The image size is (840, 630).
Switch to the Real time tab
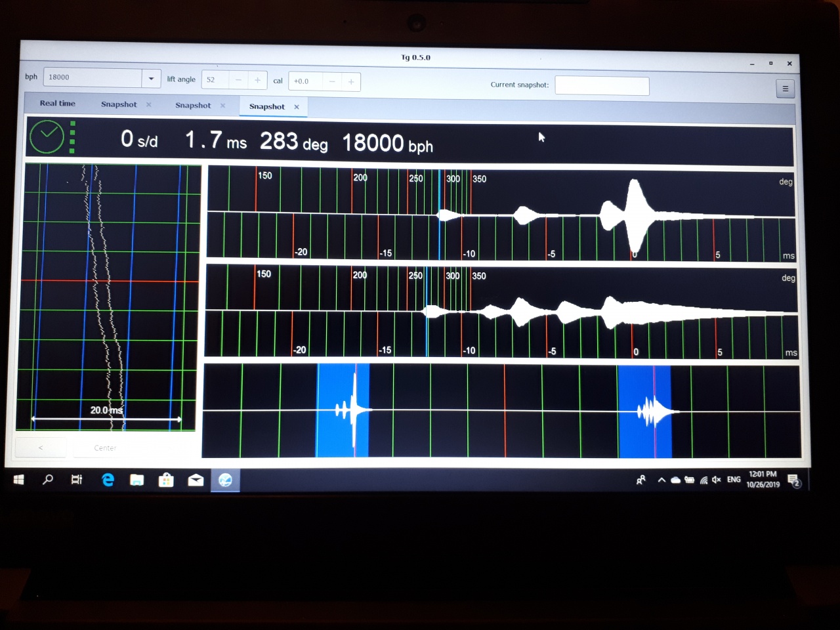point(58,103)
